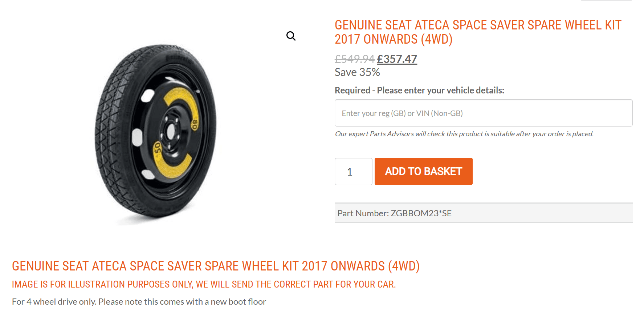Click the yellow 80 speed label on the wheel
644x313 pixels.
(195, 125)
